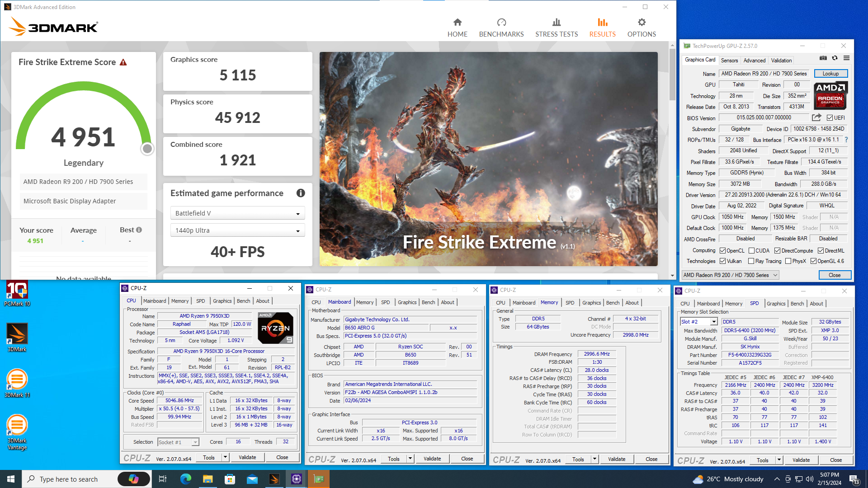868x488 pixels.
Task: Open the Options gear in 3DMark
Action: 642,22
